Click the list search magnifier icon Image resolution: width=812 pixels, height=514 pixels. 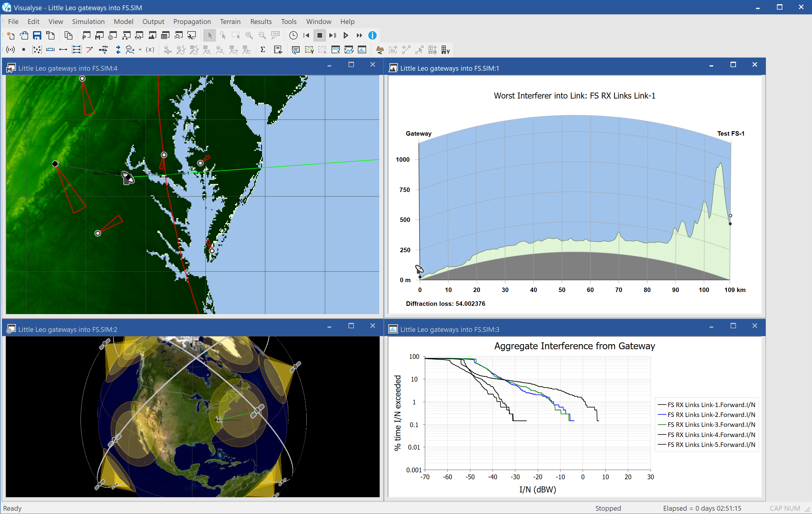pos(296,50)
